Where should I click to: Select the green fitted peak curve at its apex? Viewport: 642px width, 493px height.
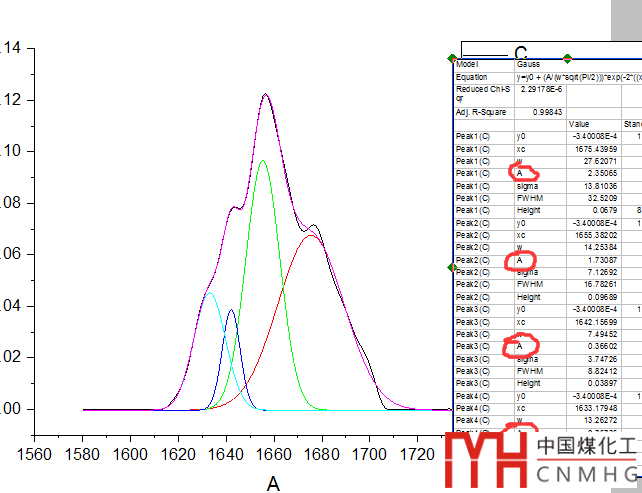click(262, 161)
